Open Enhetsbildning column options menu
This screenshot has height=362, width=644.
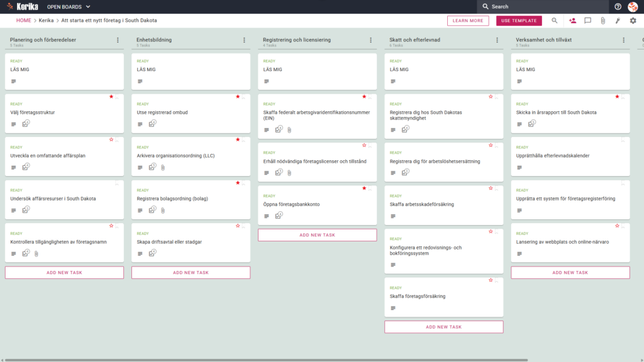tap(244, 40)
